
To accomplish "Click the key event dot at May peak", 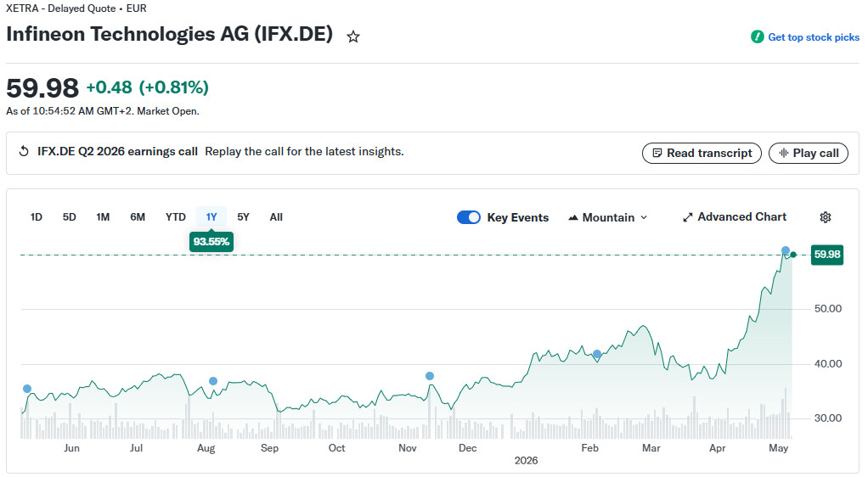I will point(786,250).
